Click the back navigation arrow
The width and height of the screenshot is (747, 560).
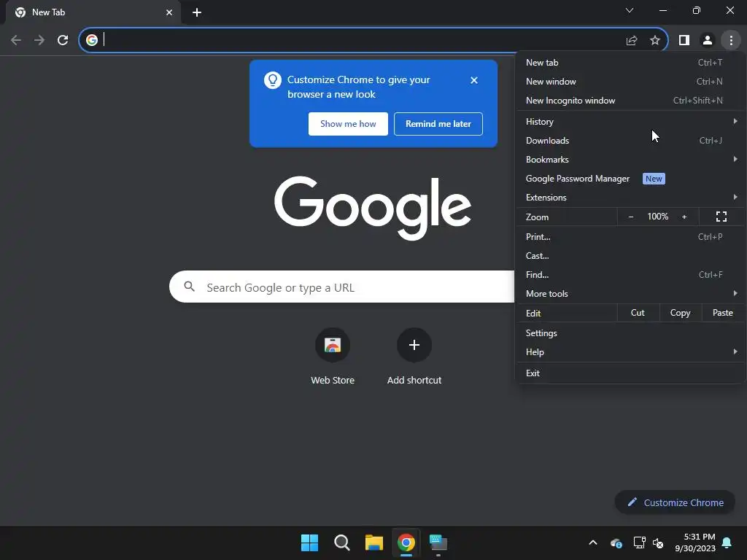[x=16, y=40]
